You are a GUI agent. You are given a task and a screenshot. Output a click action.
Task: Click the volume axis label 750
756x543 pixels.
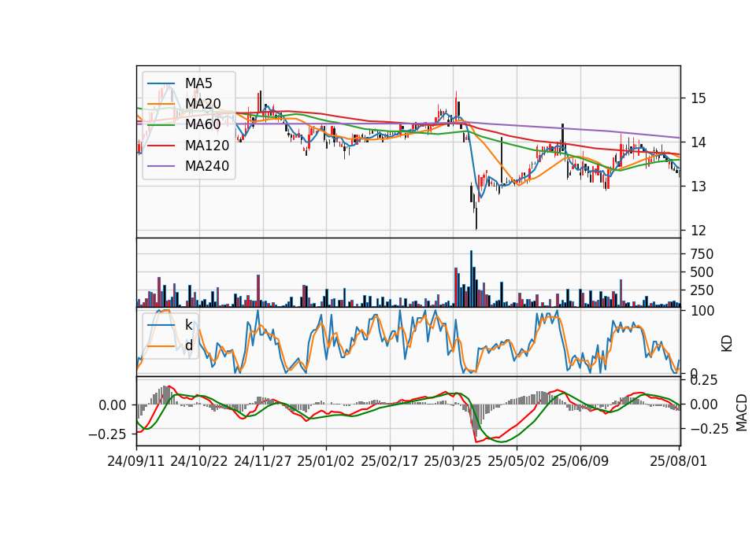point(702,254)
